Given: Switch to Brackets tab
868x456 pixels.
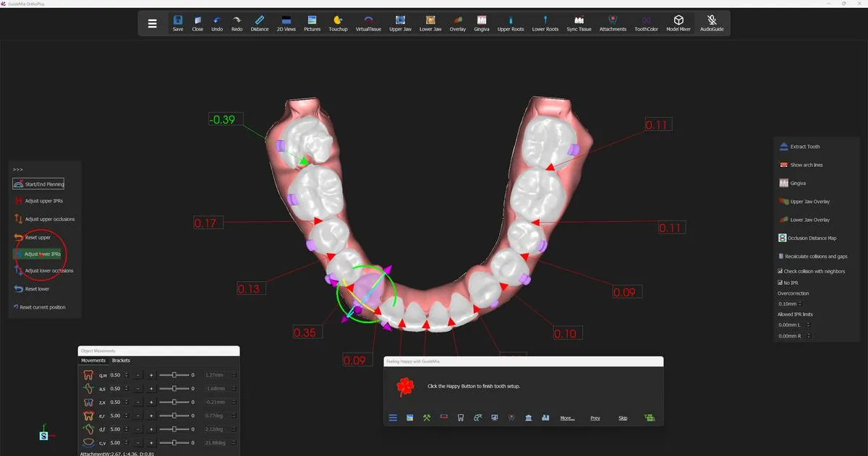Looking at the screenshot, I should click(x=121, y=360).
